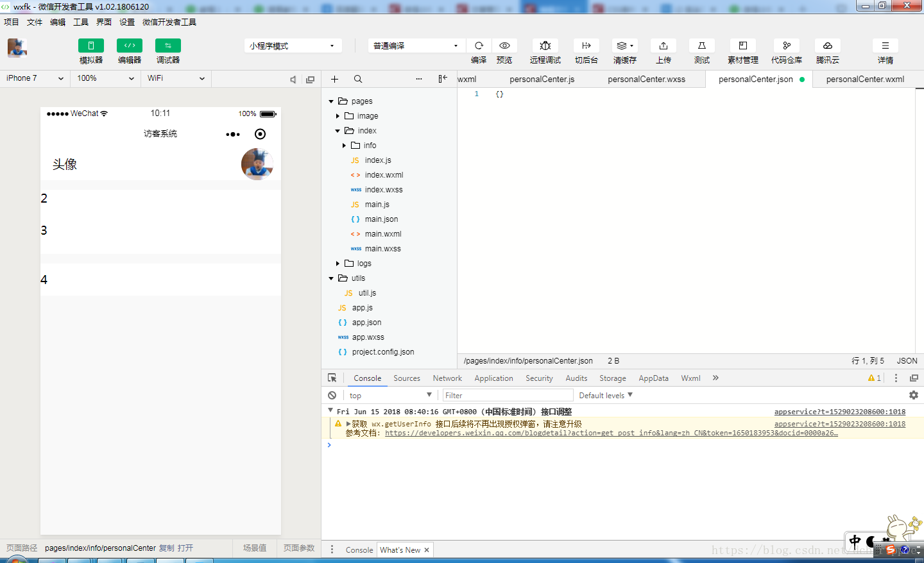Open the Default levels dropdown
Screen dimensions: 924x563
click(606, 396)
